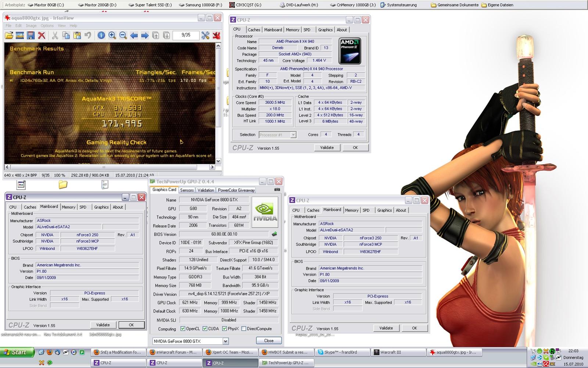Open the IrfanView Options menu
Viewport: 588px width, 368px height.
pos(47,26)
